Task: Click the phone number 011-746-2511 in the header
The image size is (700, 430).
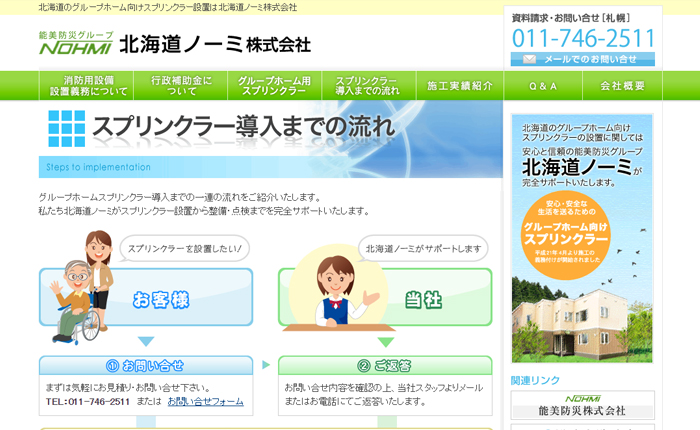Action: click(583, 38)
